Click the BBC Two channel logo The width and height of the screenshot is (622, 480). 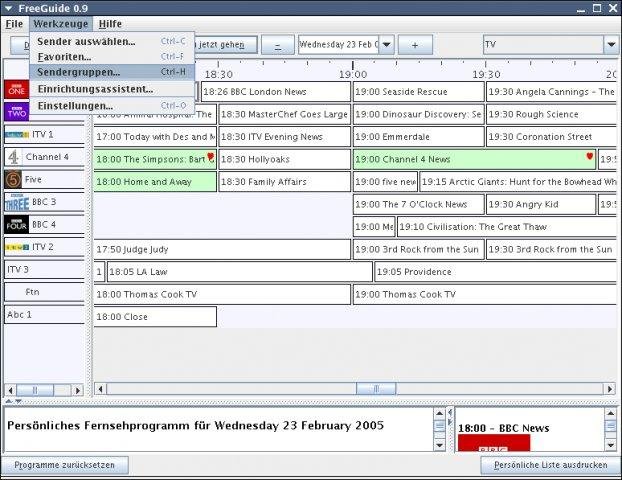pyautogui.click(x=17, y=112)
